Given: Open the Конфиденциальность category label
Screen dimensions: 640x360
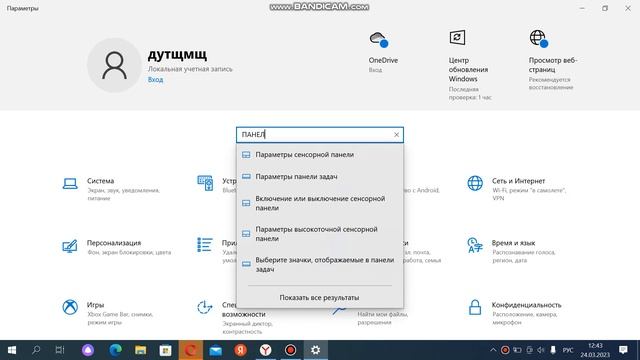Looking at the screenshot, I should 527,305.
